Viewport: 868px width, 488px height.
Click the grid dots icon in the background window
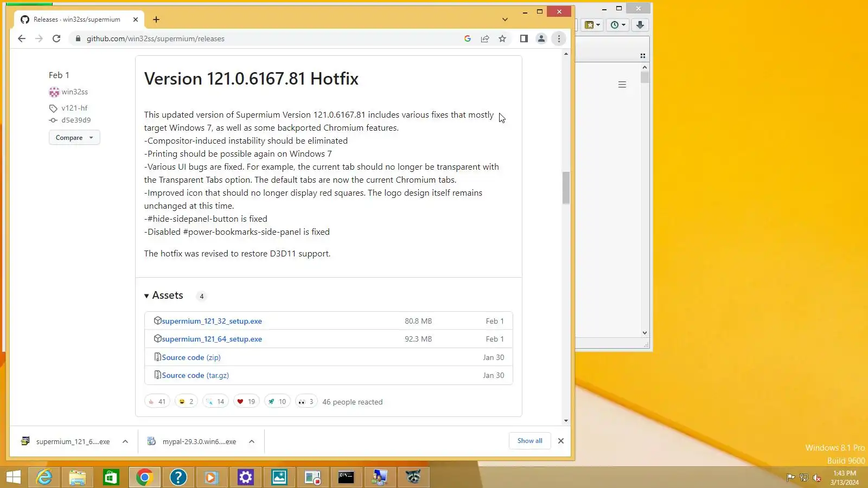[x=643, y=56]
